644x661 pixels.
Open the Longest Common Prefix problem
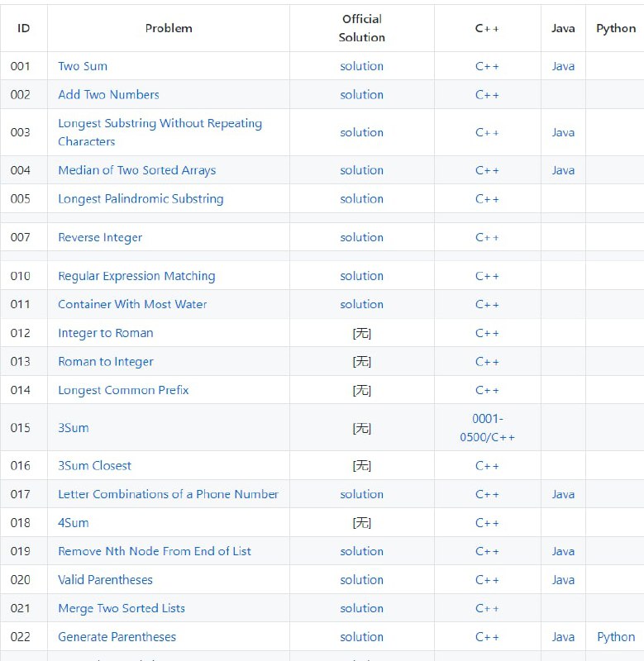[x=123, y=390]
